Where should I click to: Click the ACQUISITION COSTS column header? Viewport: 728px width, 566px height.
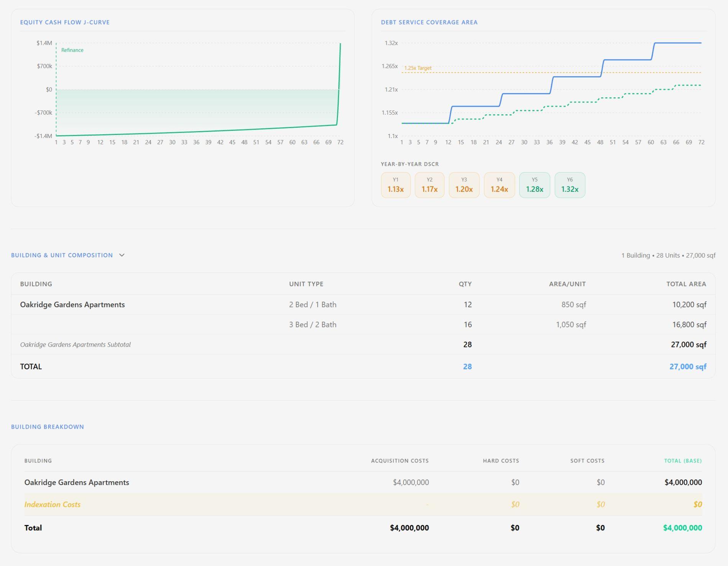point(400,461)
